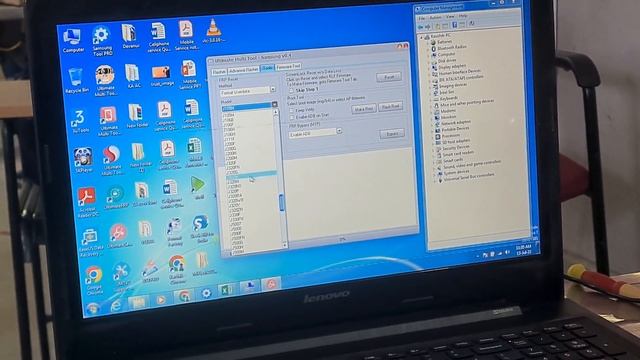640x360 pixels.
Task: Open the Mobile Service PDF at top row
Action: [186, 36]
